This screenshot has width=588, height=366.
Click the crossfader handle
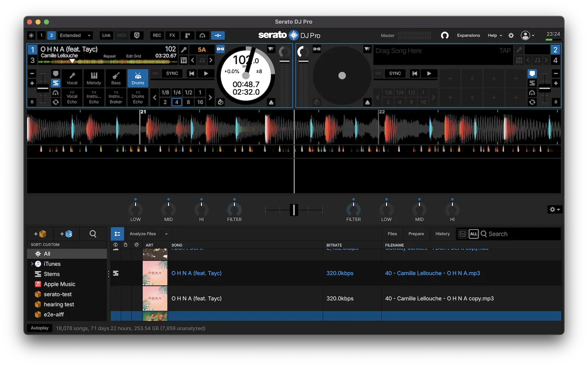coord(294,209)
